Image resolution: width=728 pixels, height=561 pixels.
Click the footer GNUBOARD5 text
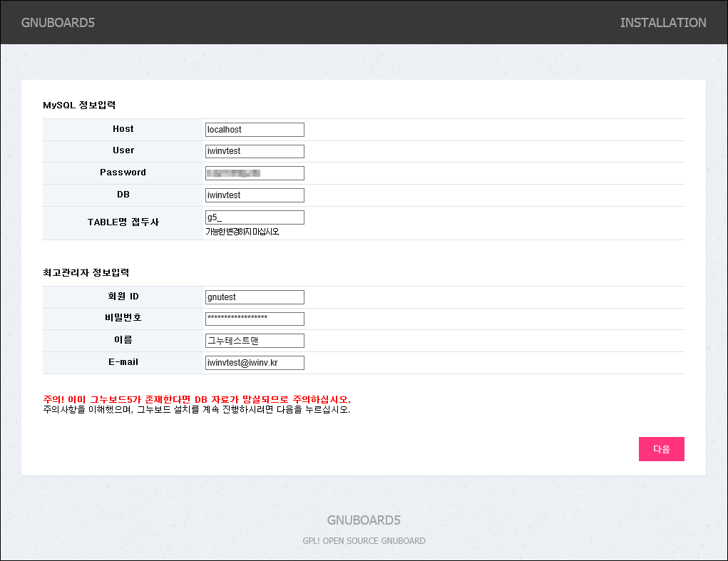(364, 520)
